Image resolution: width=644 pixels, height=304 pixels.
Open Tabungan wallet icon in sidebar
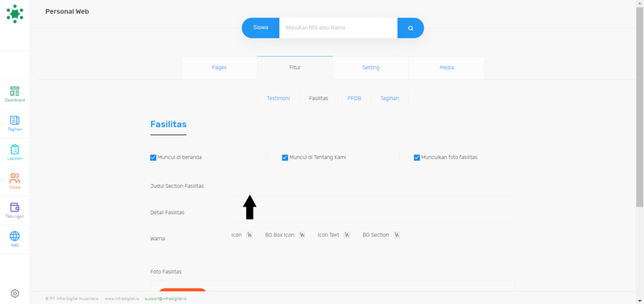tap(14, 210)
